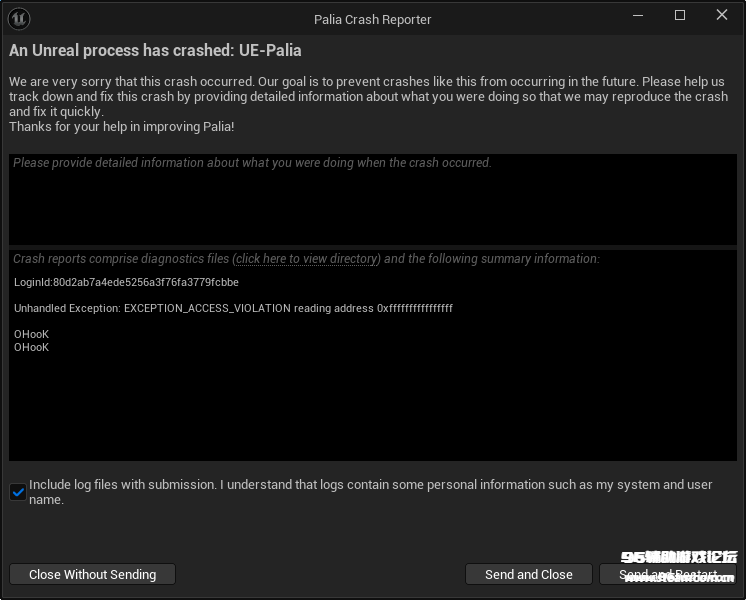Click the 'Palia Crash Reporter' title bar text
This screenshot has height=600, width=746.
point(372,18)
